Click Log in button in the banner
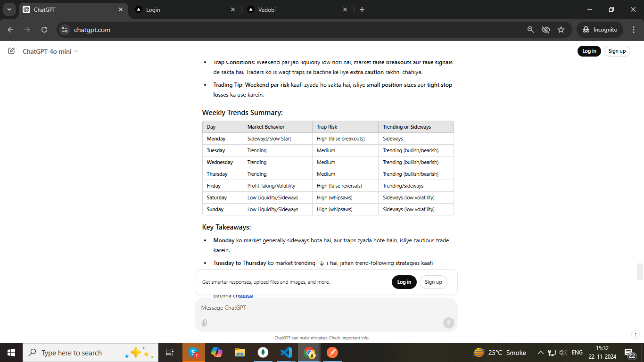The height and width of the screenshot is (362, 644). [x=404, y=282]
